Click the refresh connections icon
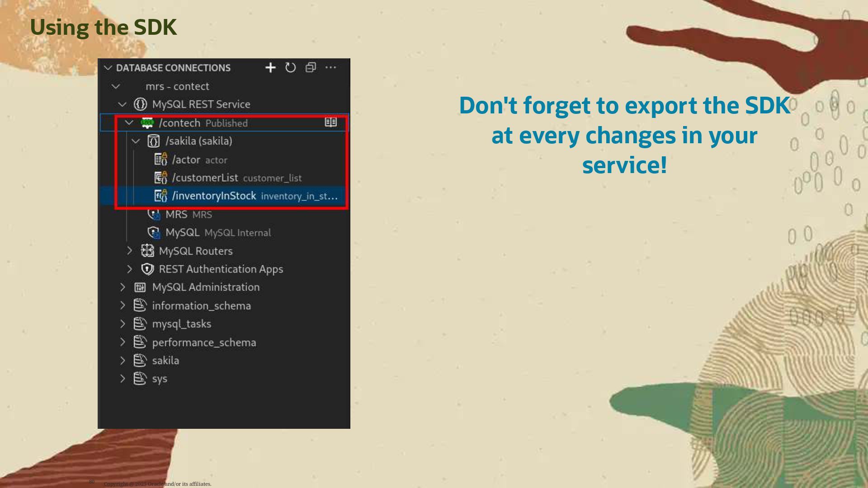868x488 pixels. tap(291, 68)
